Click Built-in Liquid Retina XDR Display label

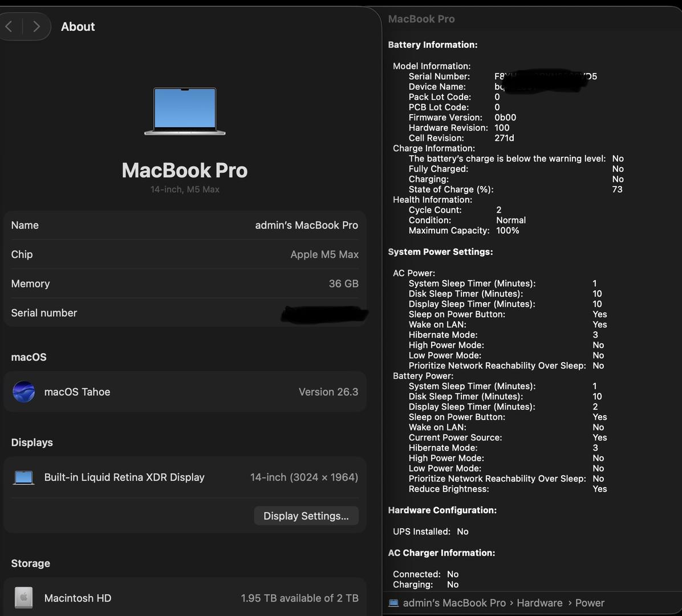click(x=124, y=477)
